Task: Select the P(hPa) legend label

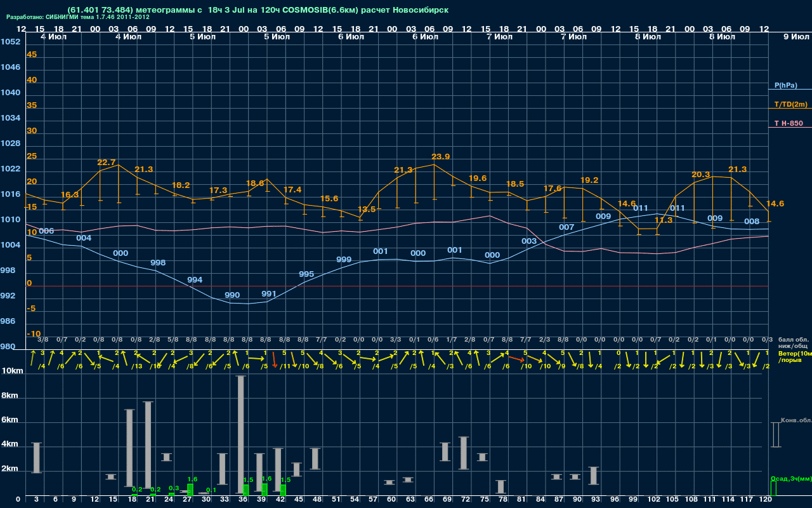Action: [x=785, y=85]
